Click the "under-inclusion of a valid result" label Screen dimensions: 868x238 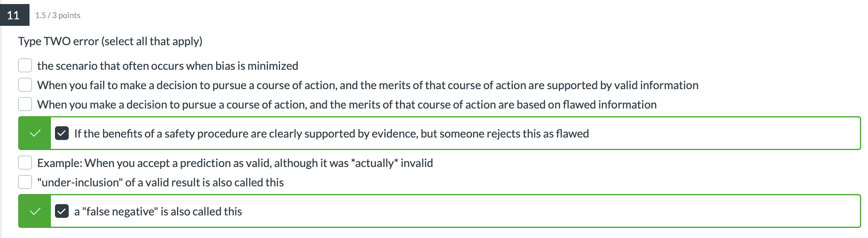(160, 182)
